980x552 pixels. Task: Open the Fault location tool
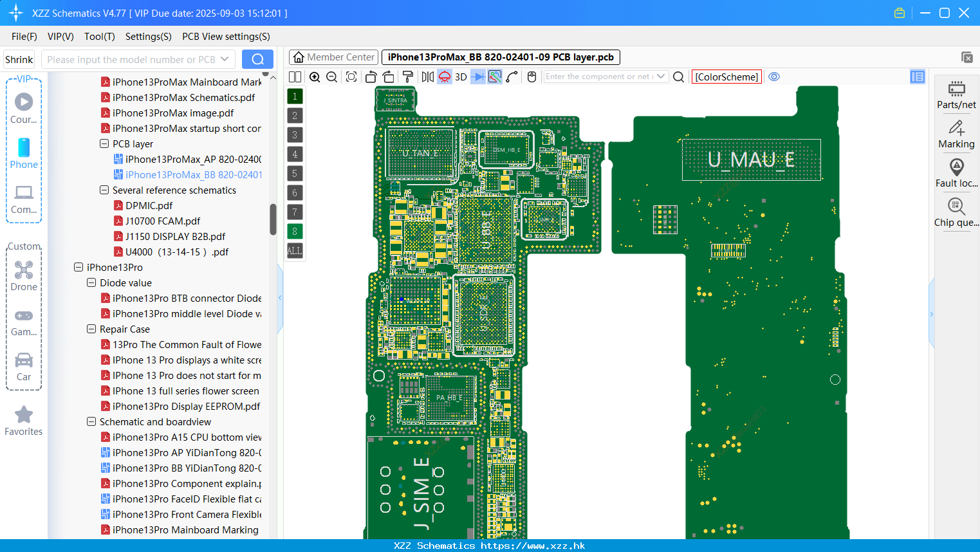click(956, 173)
